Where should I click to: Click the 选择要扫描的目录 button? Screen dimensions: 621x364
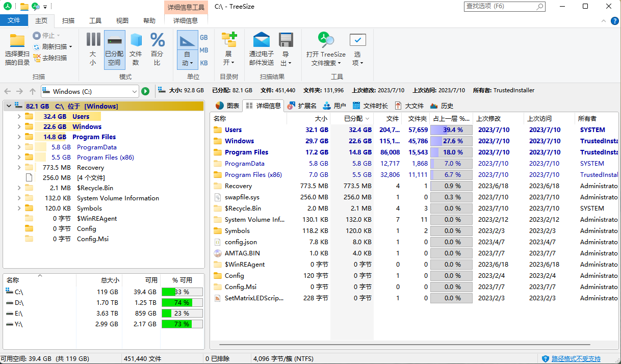point(17,48)
